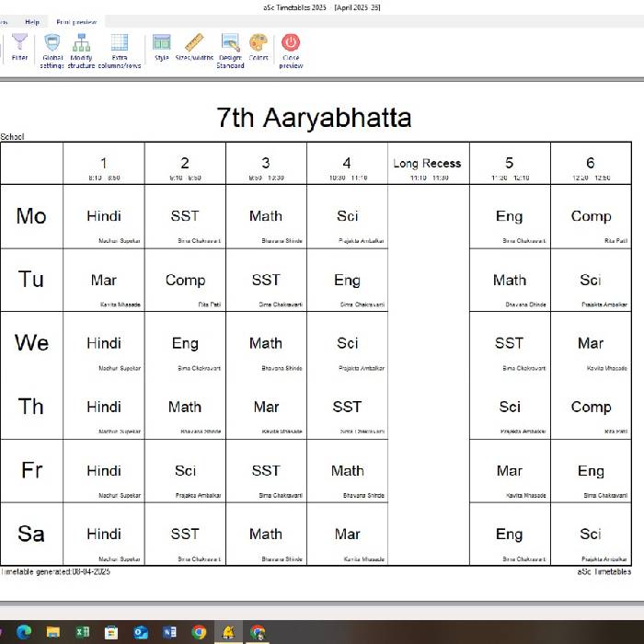Click the Mo day row header
644x644 pixels.
click(31, 216)
